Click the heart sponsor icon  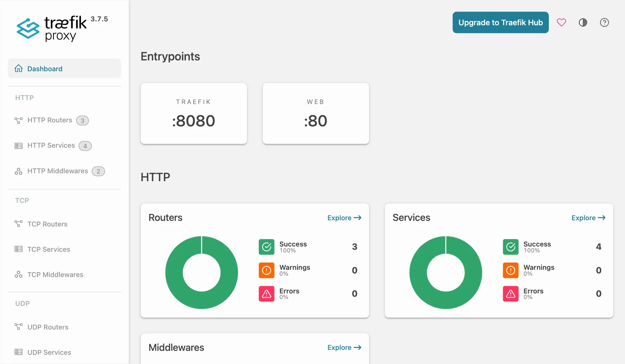click(561, 22)
